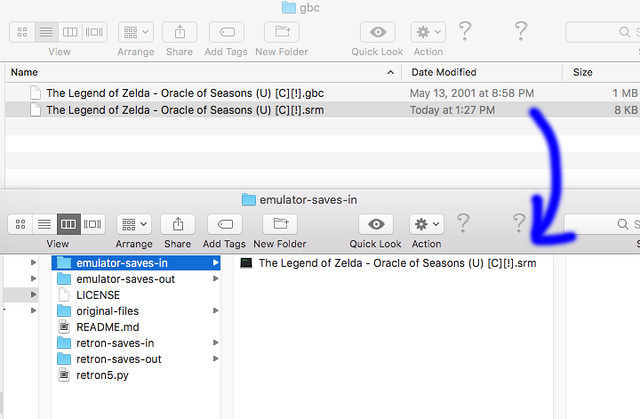Click Quick Look eye in gbc window
This screenshot has width=640, height=419.
coord(378,32)
